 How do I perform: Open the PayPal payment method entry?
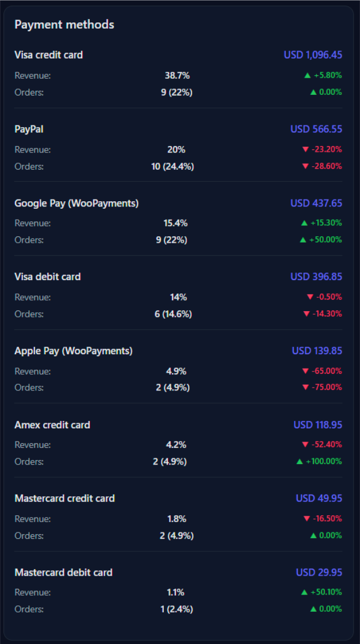pyautogui.click(x=29, y=129)
